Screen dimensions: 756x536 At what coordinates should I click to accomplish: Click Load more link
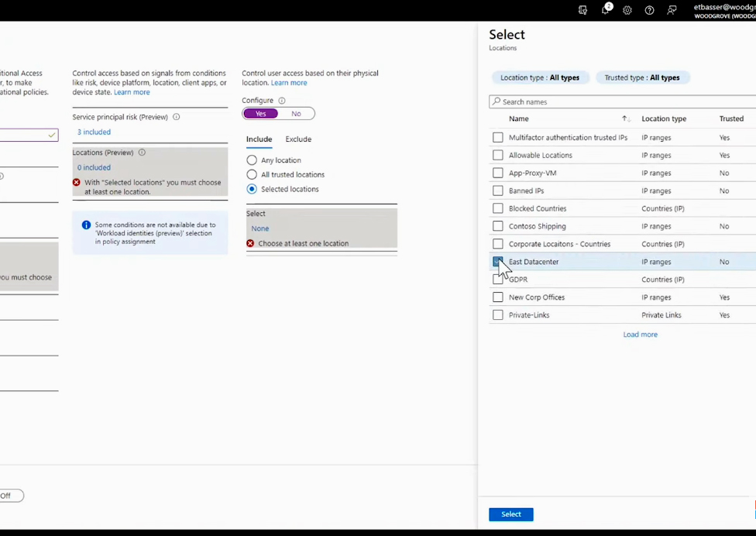(641, 334)
